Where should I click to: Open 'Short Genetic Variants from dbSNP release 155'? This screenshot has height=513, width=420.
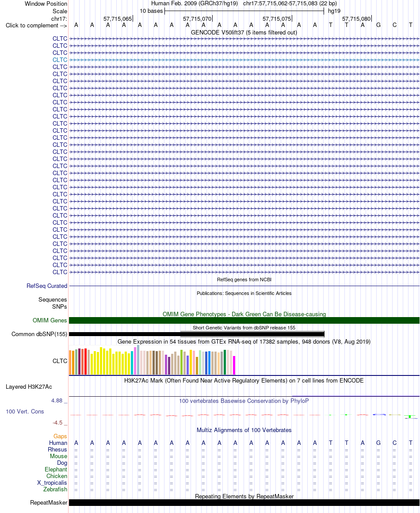click(244, 328)
